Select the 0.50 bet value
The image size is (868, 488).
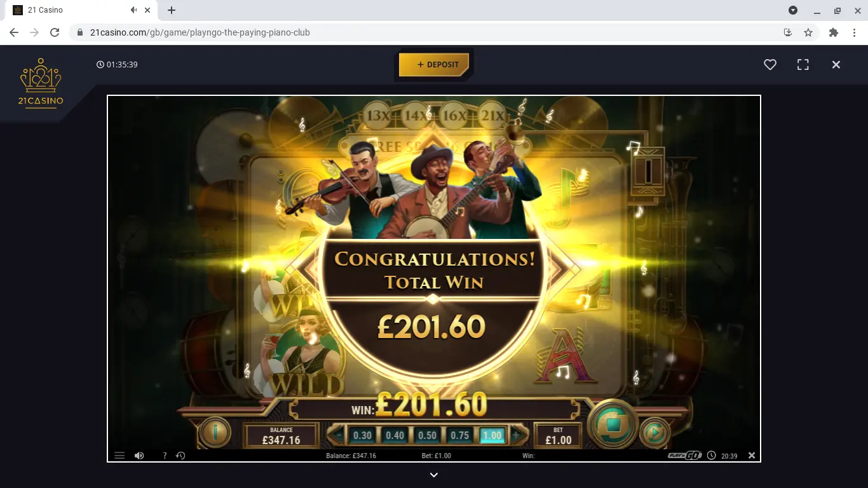pos(427,435)
